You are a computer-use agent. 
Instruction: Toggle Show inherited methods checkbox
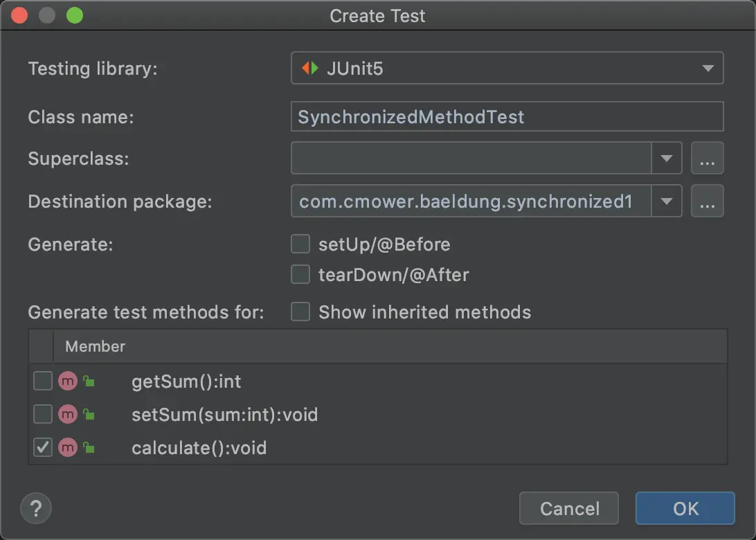[x=300, y=312]
